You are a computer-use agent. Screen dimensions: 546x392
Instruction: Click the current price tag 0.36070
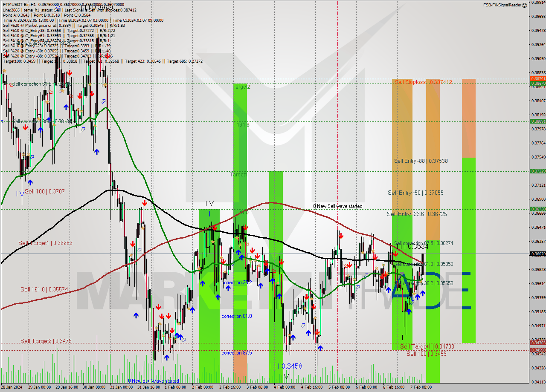537,254
